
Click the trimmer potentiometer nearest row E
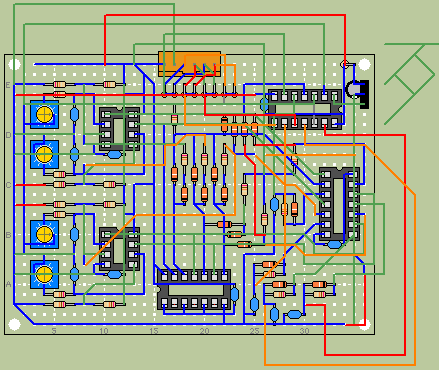(x=44, y=115)
